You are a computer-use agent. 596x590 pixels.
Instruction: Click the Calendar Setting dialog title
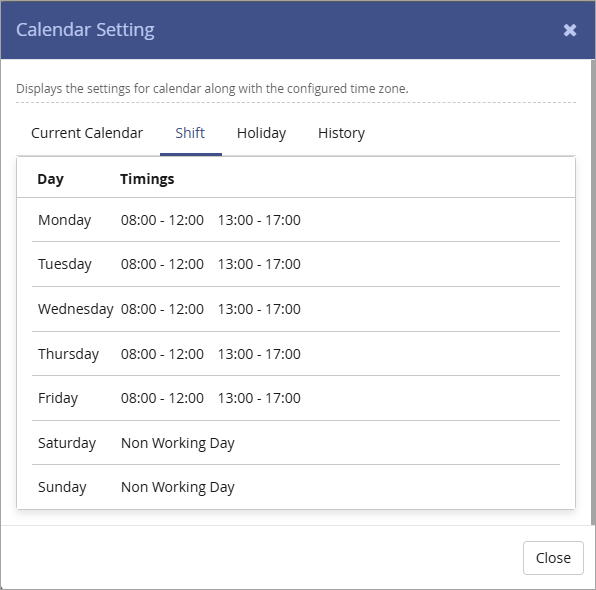click(x=85, y=30)
